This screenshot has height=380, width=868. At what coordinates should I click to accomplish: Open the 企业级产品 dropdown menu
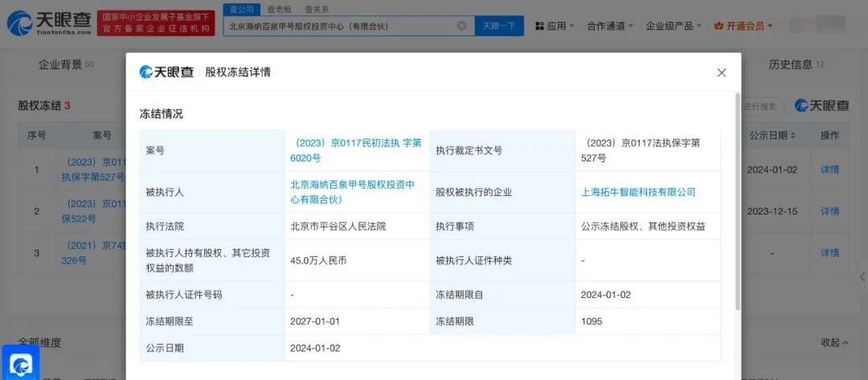674,26
